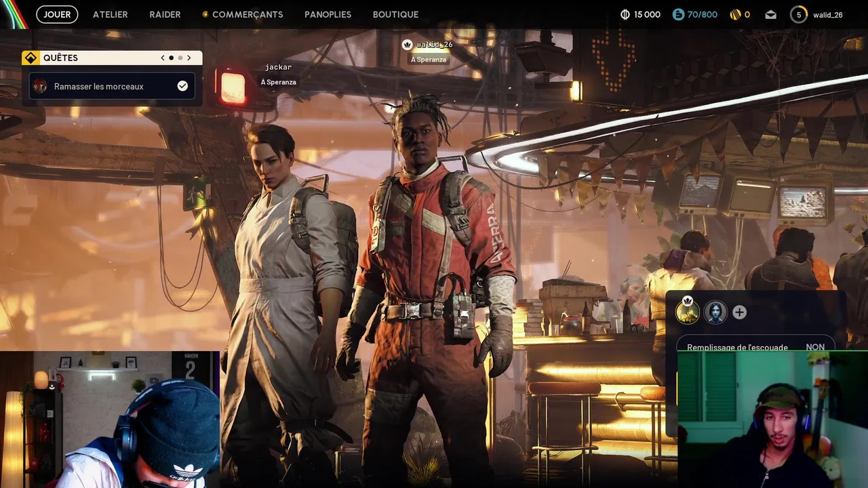
Task: Go to the PANOPLIES tab
Action: [x=328, y=14]
